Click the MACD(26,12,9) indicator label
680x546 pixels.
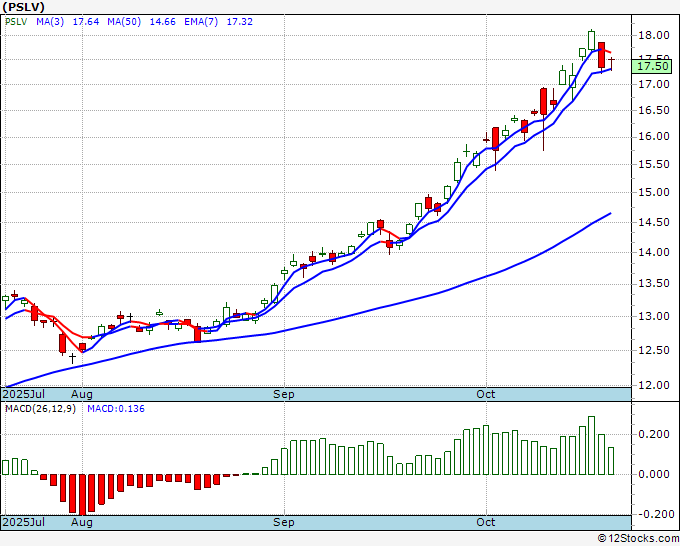(40, 409)
